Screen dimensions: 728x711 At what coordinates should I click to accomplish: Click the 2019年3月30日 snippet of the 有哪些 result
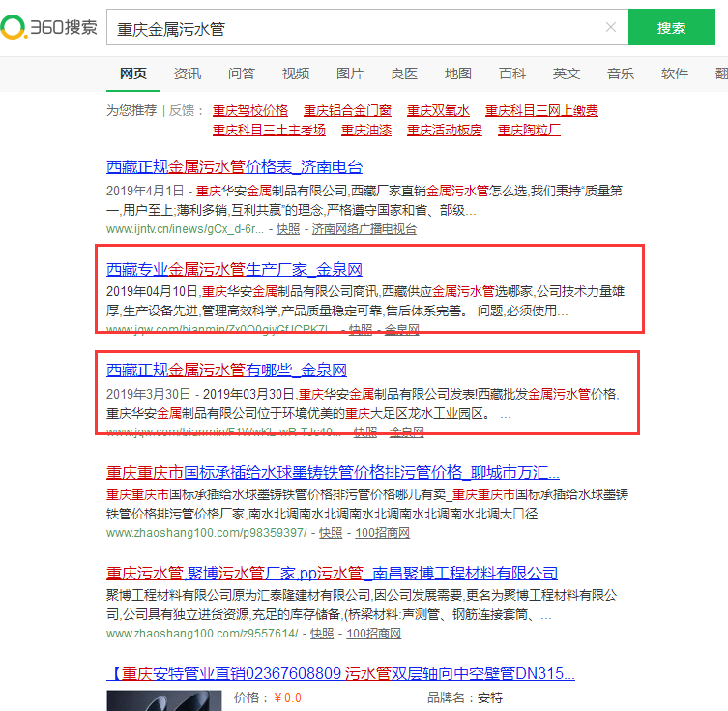(x=364, y=403)
